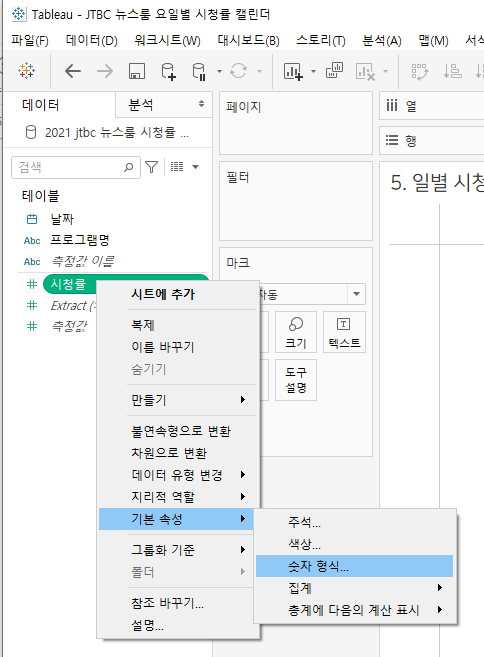Click the magnifier search icon
Image resolution: width=484 pixels, height=657 pixels.
pos(129,167)
